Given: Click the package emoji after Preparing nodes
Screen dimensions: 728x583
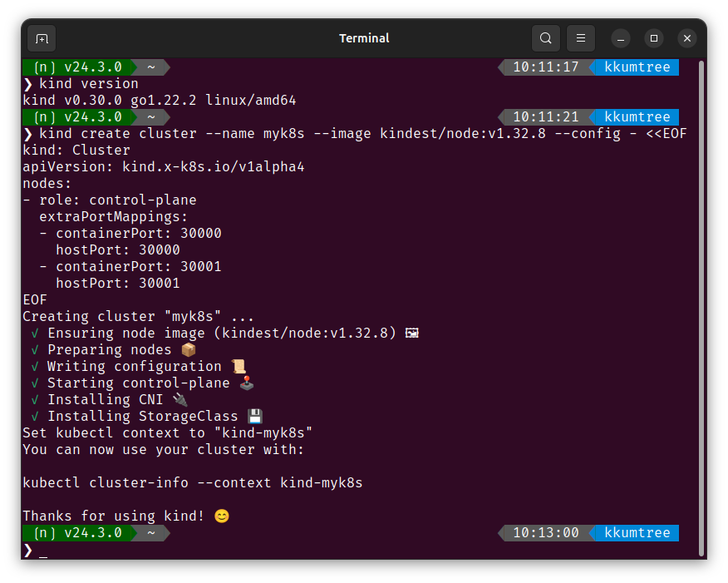Looking at the screenshot, I should click(188, 349).
